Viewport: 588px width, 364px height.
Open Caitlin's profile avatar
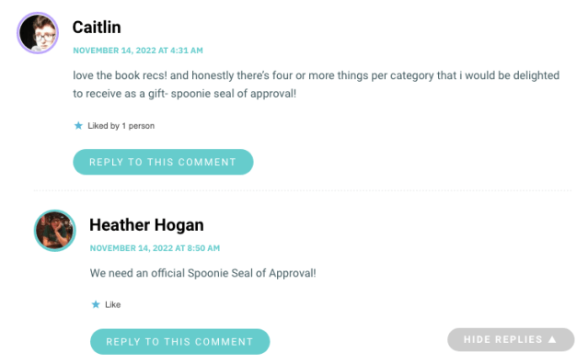tap(38, 33)
